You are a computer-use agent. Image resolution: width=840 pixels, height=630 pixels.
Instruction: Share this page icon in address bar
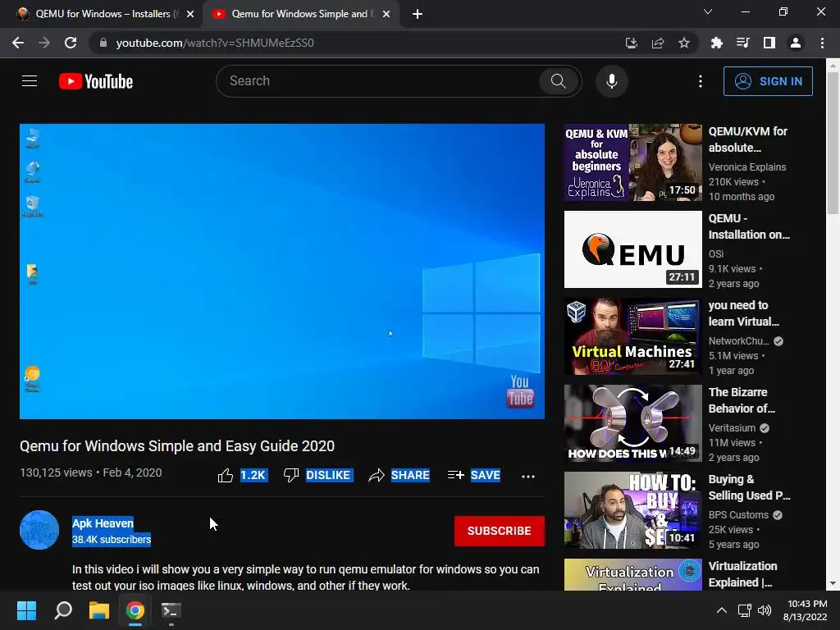(658, 43)
